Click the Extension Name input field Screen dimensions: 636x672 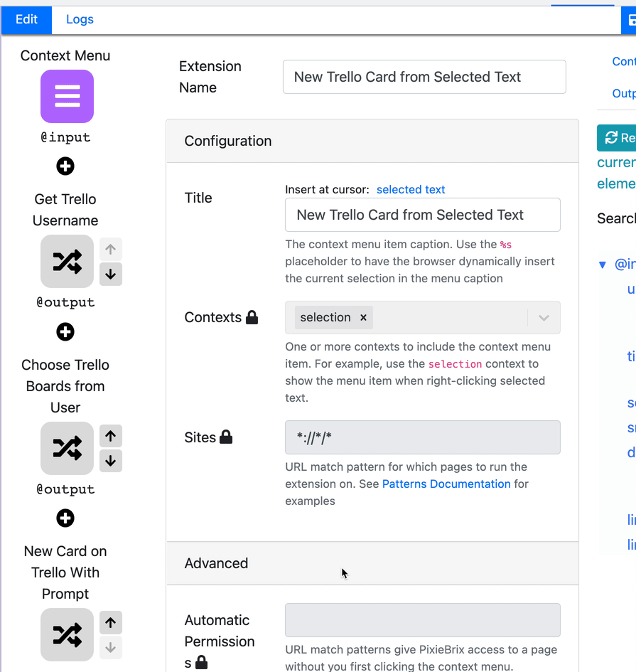pos(424,77)
